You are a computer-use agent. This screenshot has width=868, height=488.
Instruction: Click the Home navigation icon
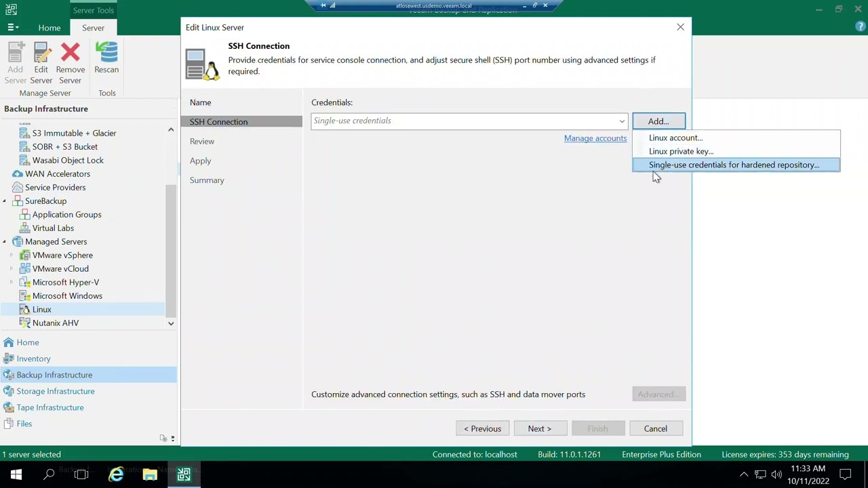pos(8,342)
